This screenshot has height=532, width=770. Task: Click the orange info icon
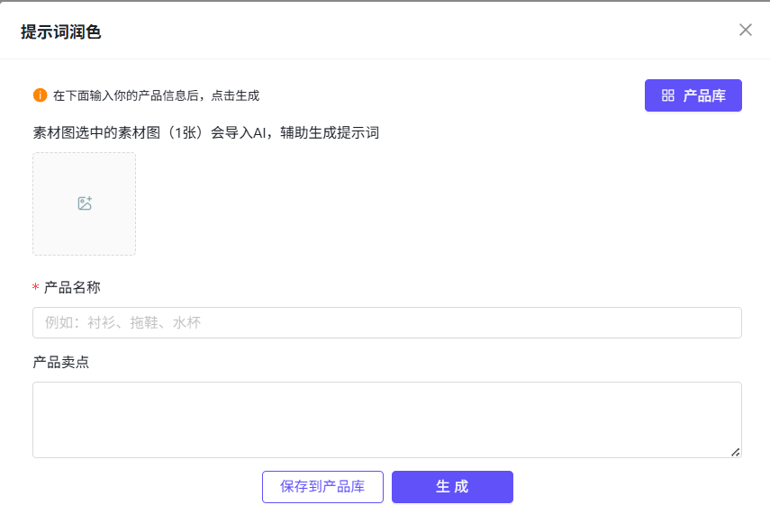pyautogui.click(x=40, y=95)
